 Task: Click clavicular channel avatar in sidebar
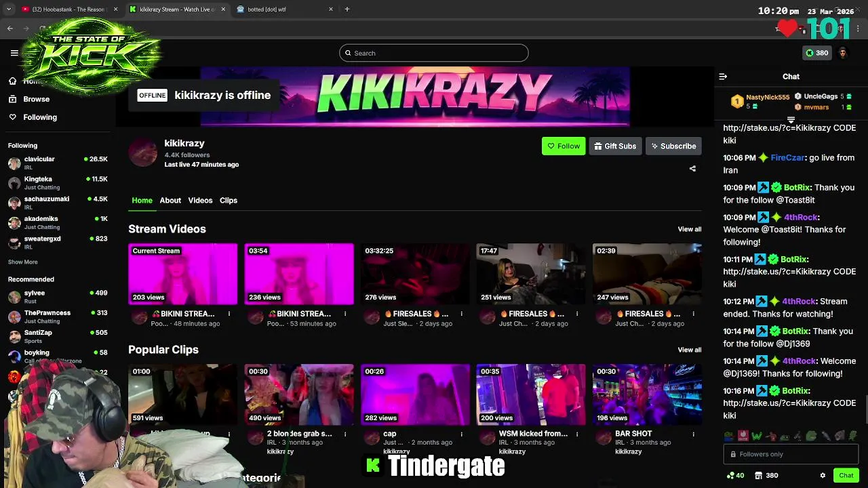[x=14, y=163]
